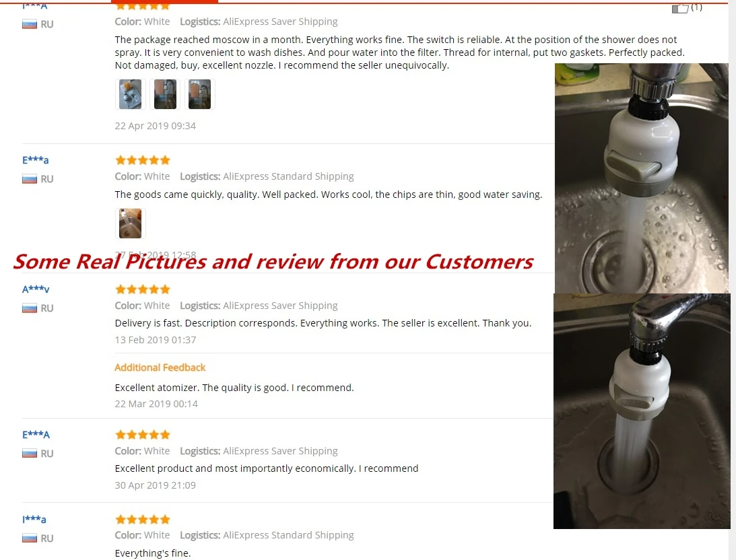
Task: Click the Russian flag beside E***a
Action: [30, 179]
